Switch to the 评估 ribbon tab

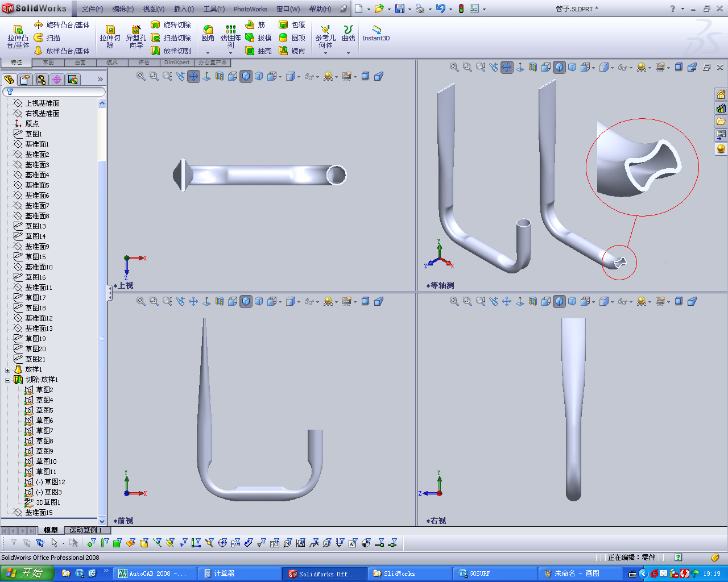click(x=144, y=63)
